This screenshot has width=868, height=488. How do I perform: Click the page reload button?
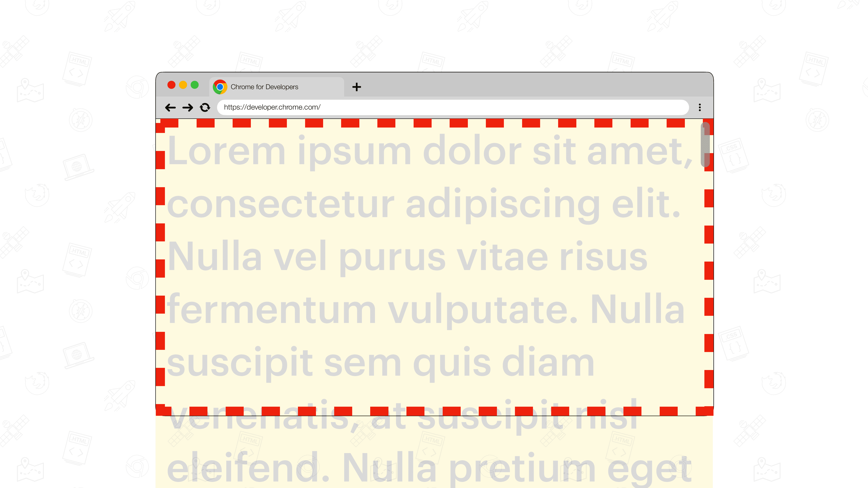[205, 107]
